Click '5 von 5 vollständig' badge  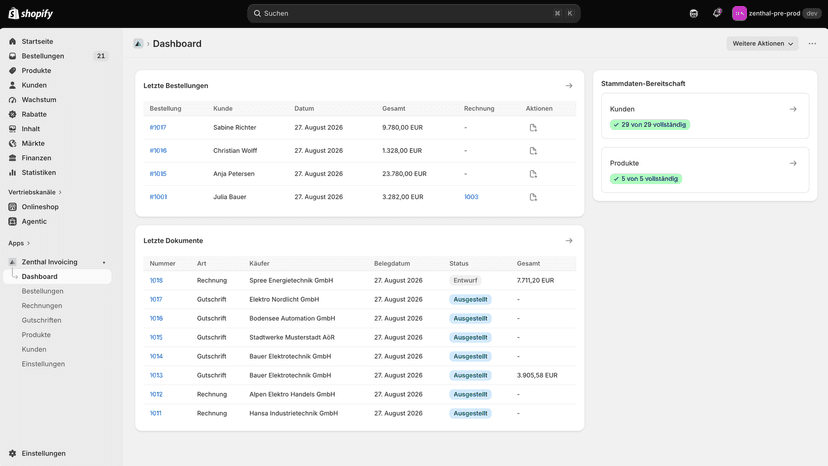pos(646,179)
